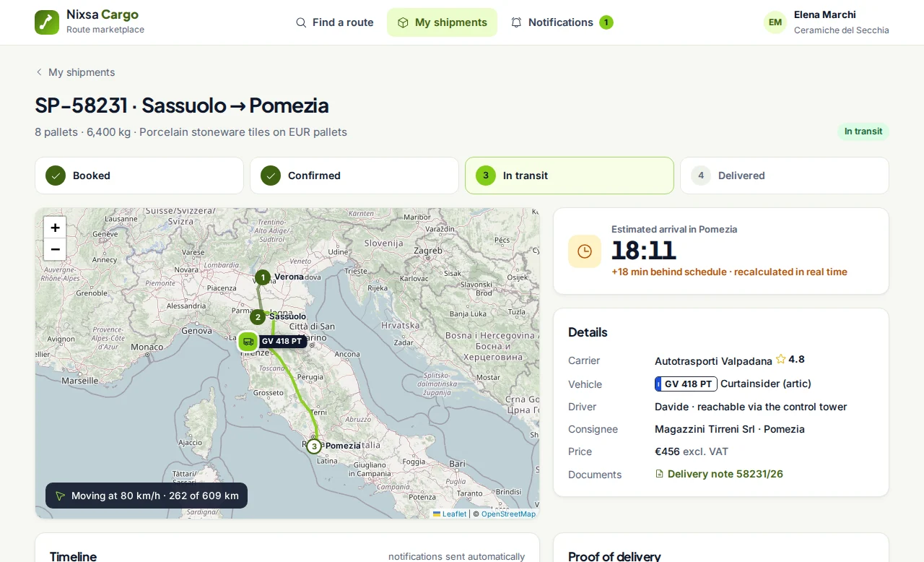This screenshot has width=924, height=562.
Task: Go back to My shipments list
Action: [x=75, y=72]
